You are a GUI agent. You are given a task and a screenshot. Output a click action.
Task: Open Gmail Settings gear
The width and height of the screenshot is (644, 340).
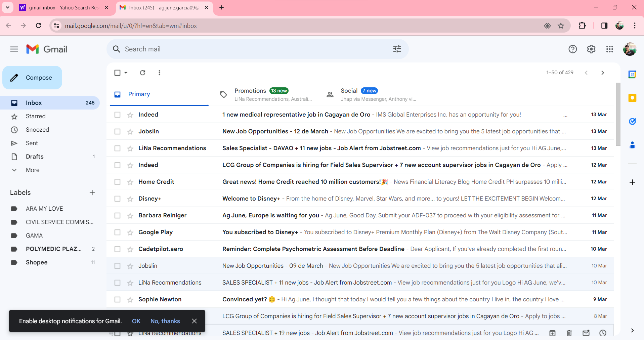click(591, 49)
